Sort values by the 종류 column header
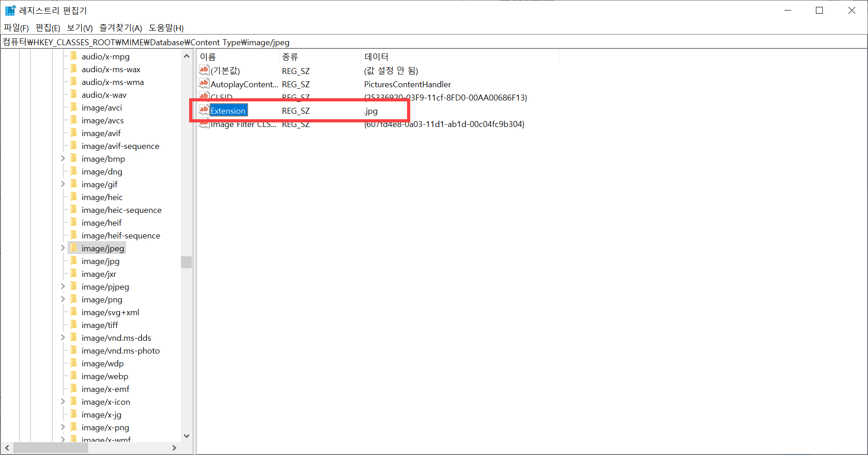 [x=320, y=57]
